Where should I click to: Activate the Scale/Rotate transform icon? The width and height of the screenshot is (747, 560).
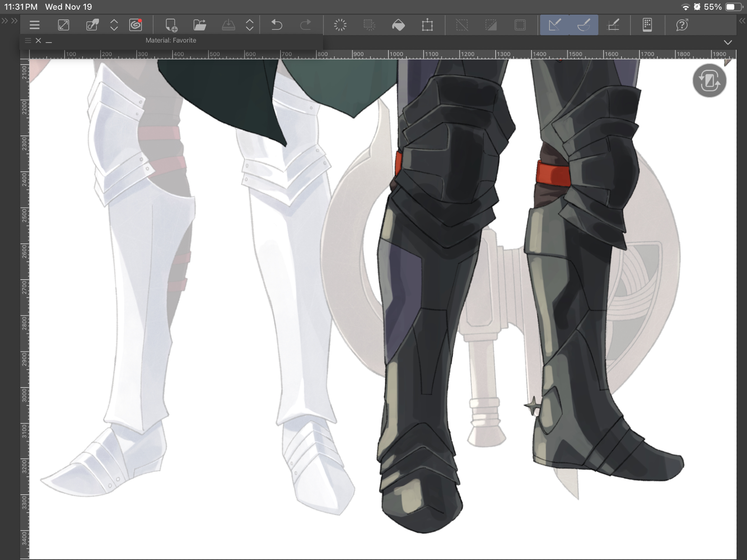[x=427, y=25]
